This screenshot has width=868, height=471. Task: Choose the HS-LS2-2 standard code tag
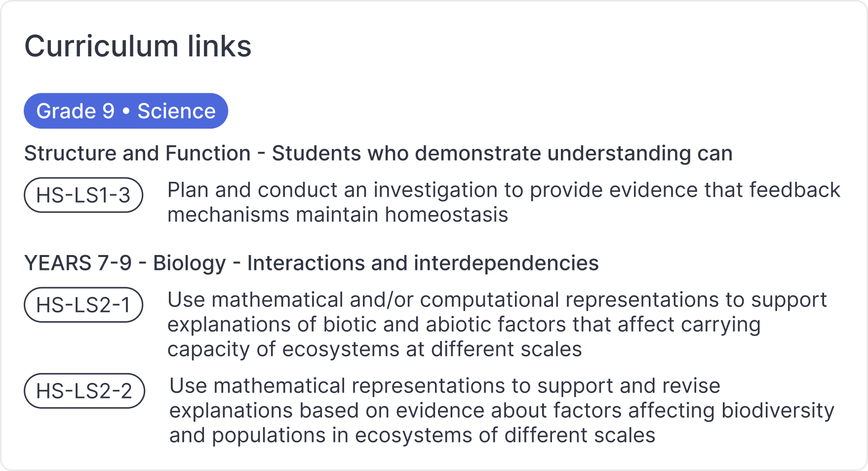tap(84, 391)
